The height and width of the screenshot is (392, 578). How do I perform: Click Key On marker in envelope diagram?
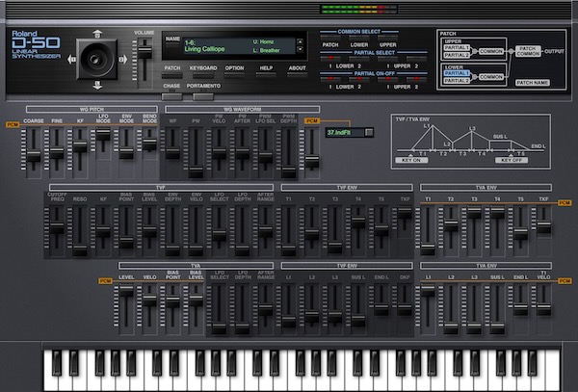click(411, 160)
